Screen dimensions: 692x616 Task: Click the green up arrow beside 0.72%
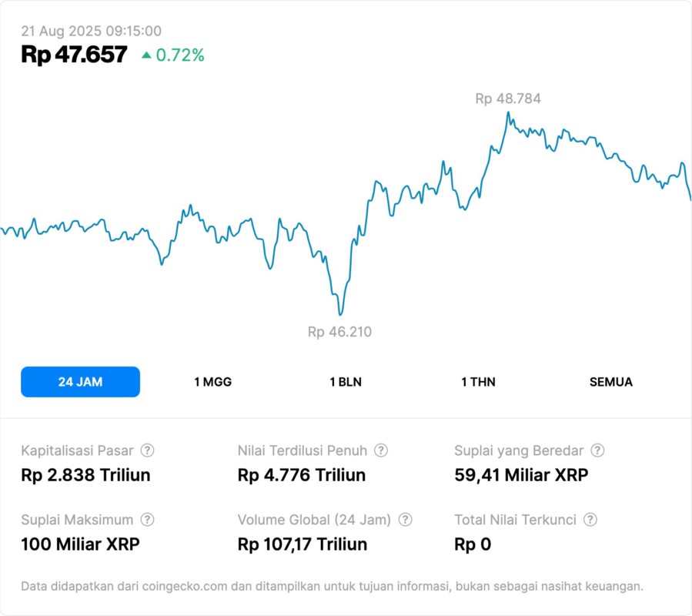(x=146, y=55)
